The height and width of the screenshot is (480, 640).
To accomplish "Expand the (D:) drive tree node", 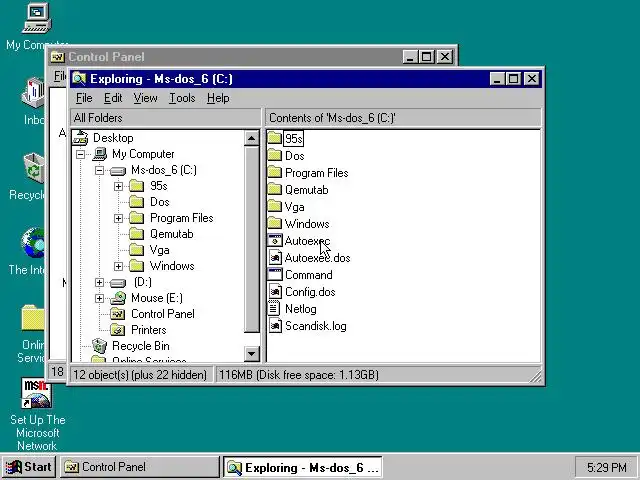I will tap(99, 282).
